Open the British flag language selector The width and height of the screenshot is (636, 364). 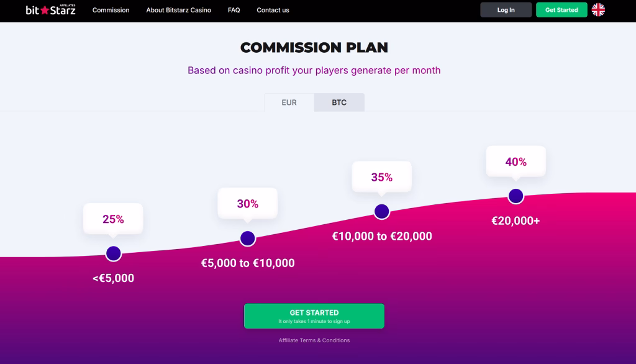tap(597, 10)
